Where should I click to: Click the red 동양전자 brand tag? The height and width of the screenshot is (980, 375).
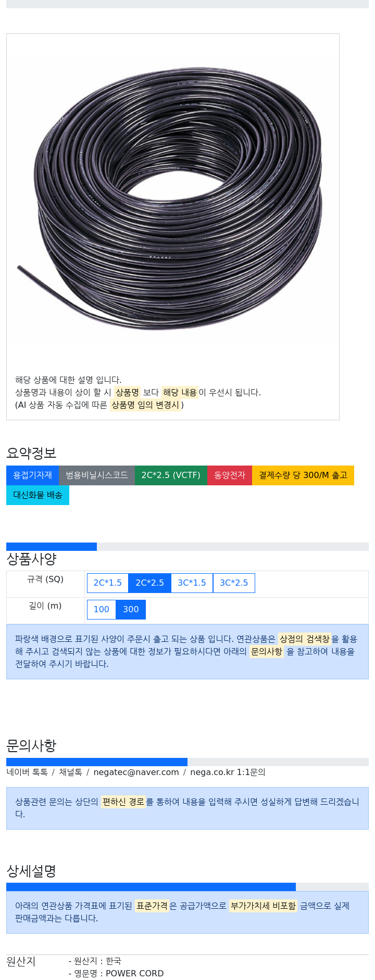point(230,475)
